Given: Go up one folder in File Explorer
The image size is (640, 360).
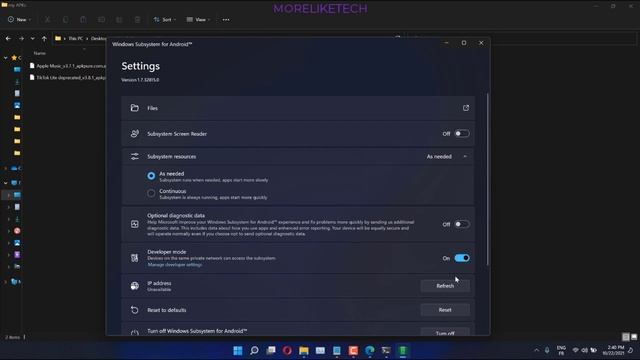Looking at the screenshot, I should coord(44,38).
